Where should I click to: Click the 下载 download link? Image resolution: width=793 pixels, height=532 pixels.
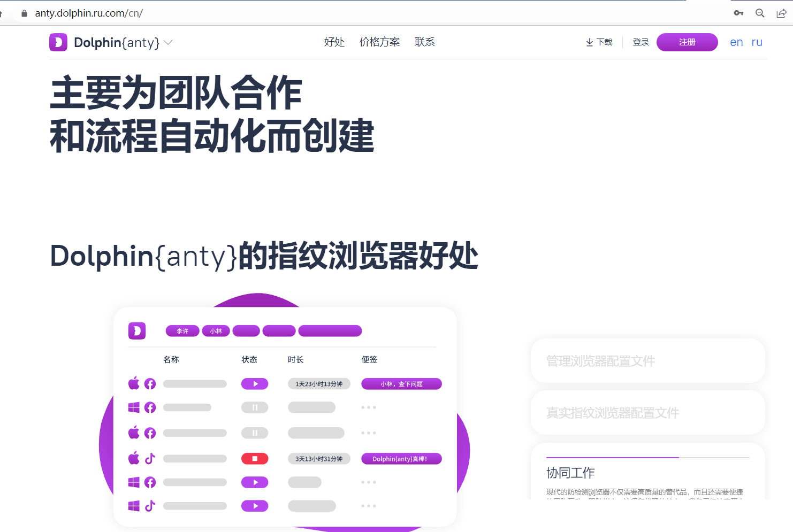click(x=599, y=42)
